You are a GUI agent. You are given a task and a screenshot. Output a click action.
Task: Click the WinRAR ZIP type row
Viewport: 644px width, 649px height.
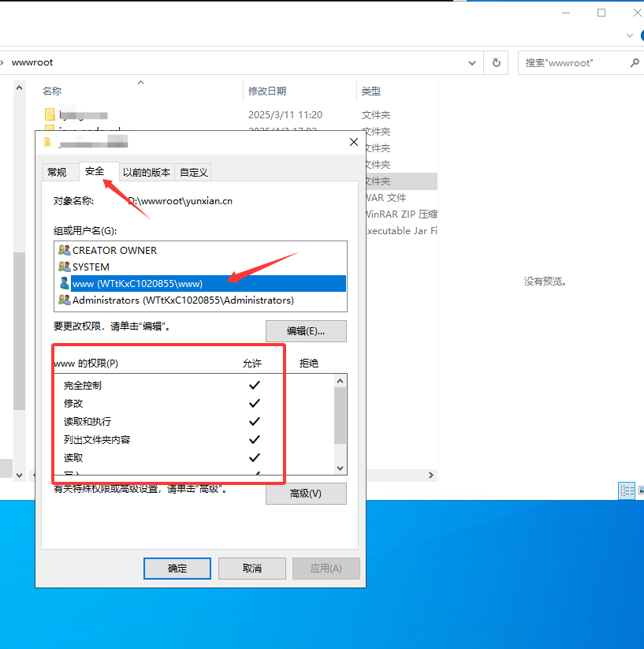pyautogui.click(x=400, y=214)
